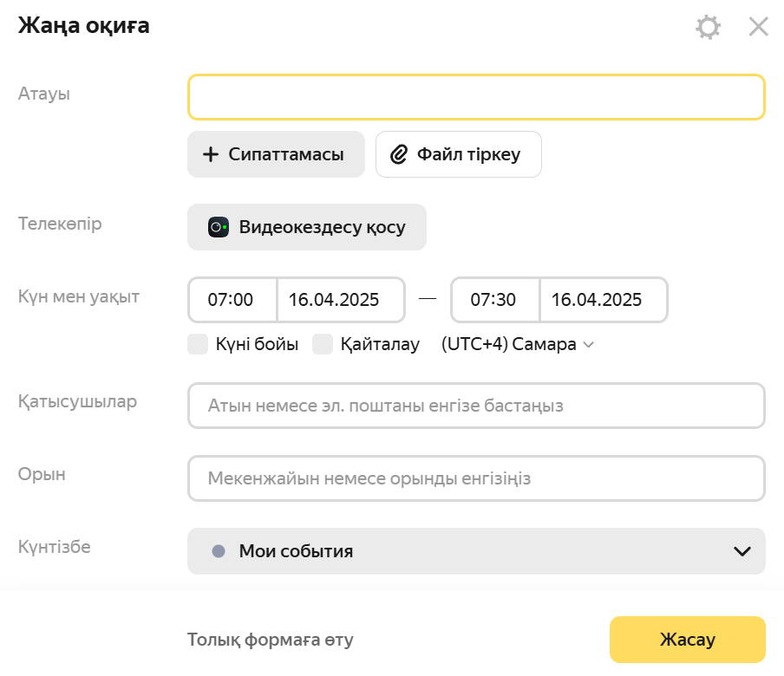This screenshot has height=676, width=784.
Task: Open the (UTC+4) Самара timezone dropdown
Action: tap(517, 344)
